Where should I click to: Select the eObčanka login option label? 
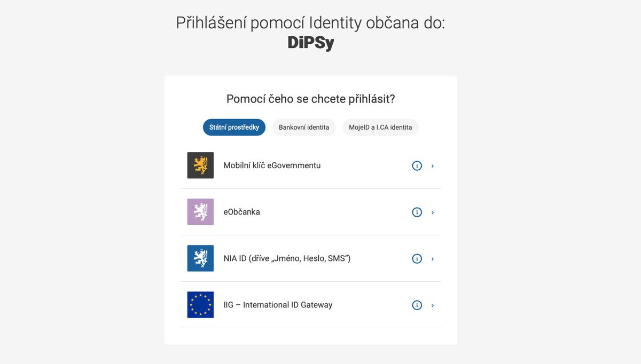241,212
